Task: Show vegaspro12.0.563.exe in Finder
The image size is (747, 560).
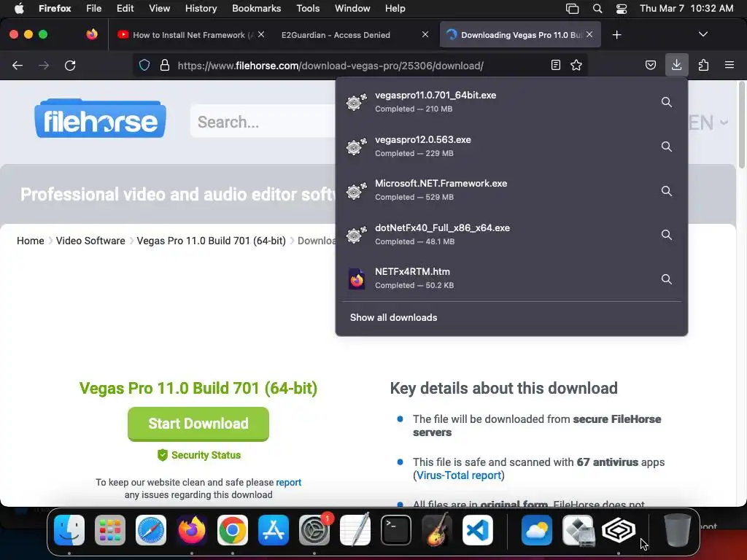Action: pos(667,146)
